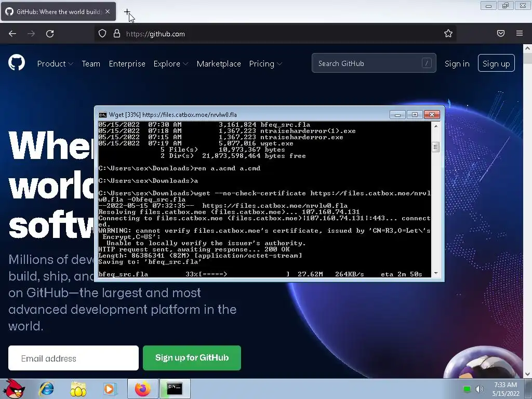This screenshot has width=532, height=399.
Task: Click the console scrollbar up arrow
Action: coord(436,126)
